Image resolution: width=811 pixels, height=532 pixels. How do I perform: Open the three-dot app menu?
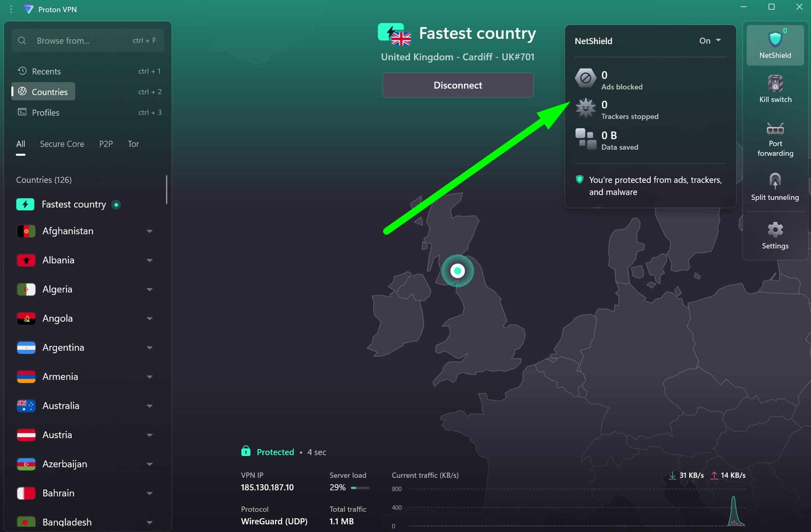11,9
